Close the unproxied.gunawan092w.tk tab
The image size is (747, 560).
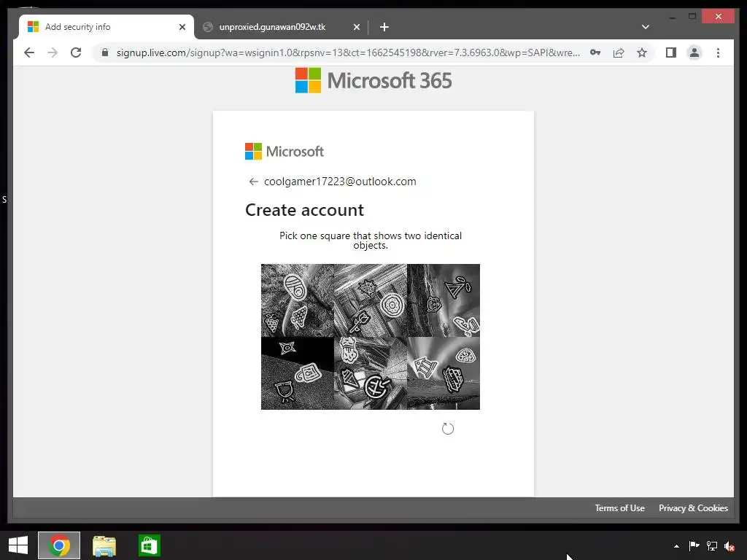pyautogui.click(x=356, y=27)
